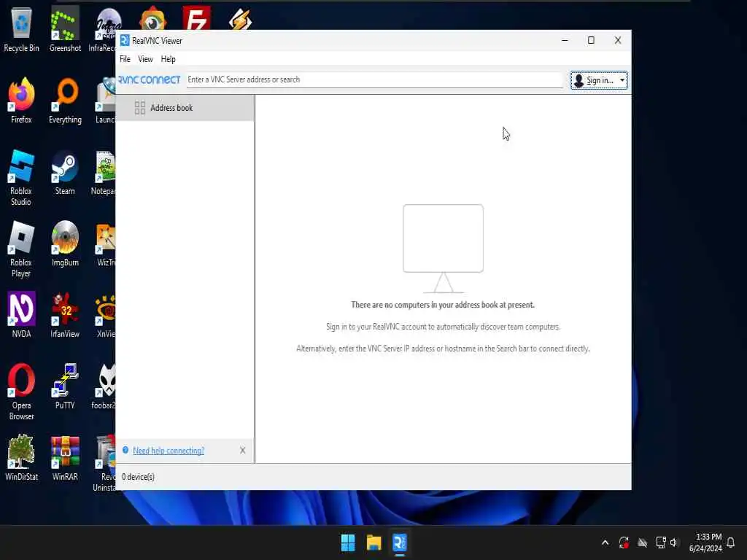Click the volume speaker tray icon
The width and height of the screenshot is (747, 560).
pyautogui.click(x=673, y=542)
